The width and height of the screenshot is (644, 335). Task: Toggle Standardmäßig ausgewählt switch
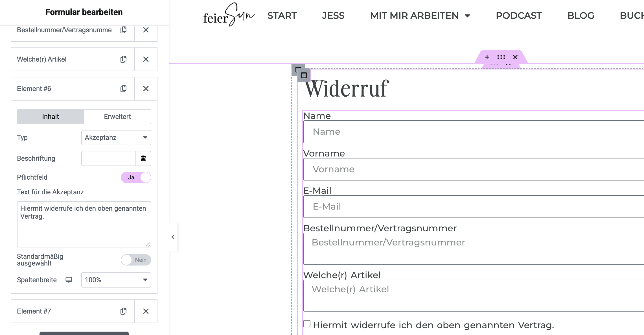136,260
